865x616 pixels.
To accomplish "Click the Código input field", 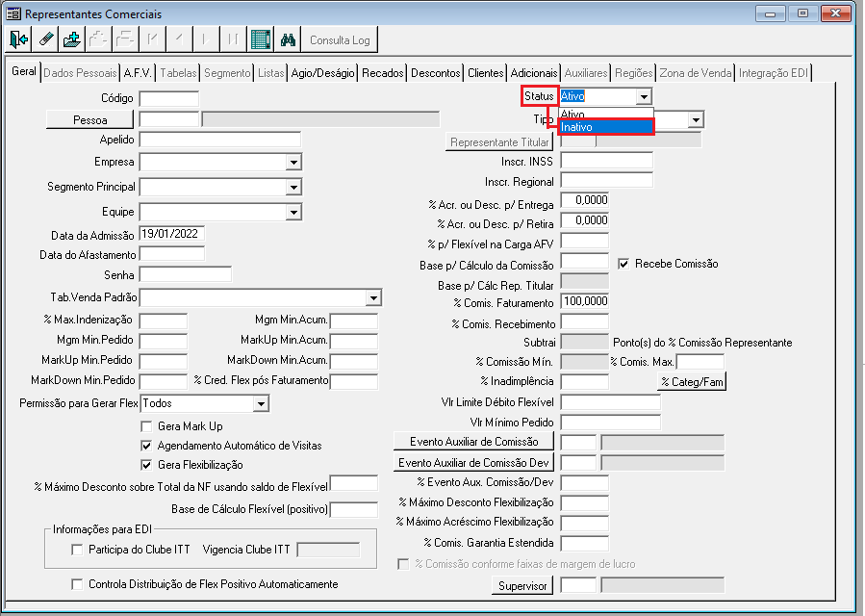I will point(168,99).
